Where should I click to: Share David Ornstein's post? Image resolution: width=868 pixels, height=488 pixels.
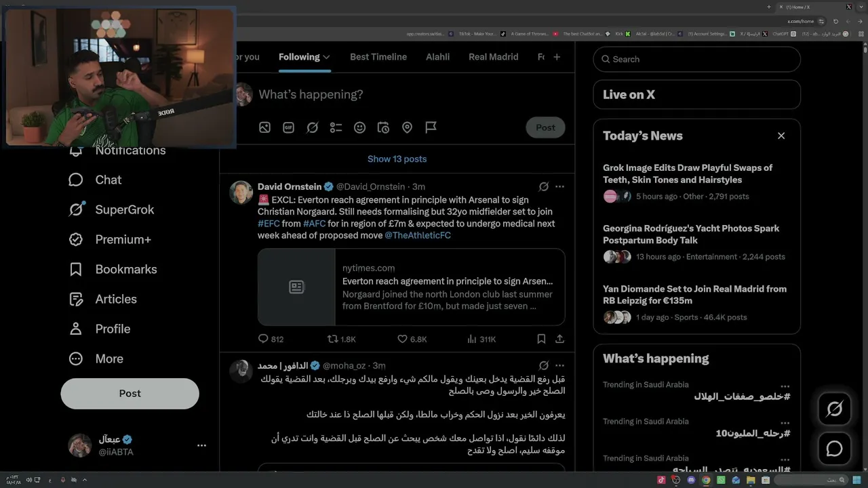pyautogui.click(x=559, y=339)
